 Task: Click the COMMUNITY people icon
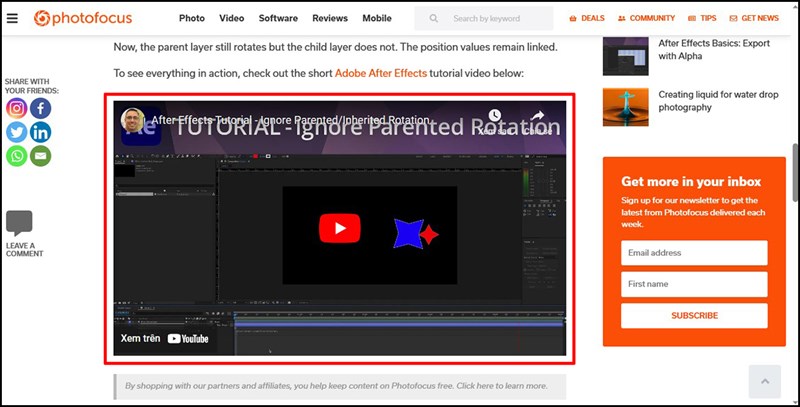621,18
